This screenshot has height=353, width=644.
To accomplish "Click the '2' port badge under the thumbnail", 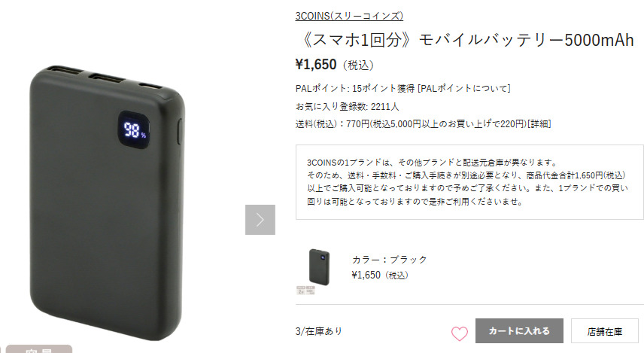I will (301, 291).
